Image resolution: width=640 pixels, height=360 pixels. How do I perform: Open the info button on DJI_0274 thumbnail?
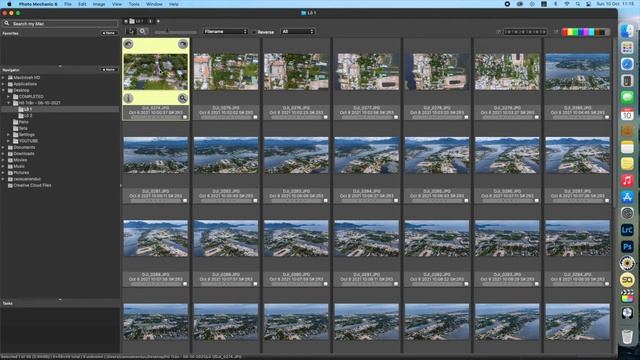(x=128, y=98)
